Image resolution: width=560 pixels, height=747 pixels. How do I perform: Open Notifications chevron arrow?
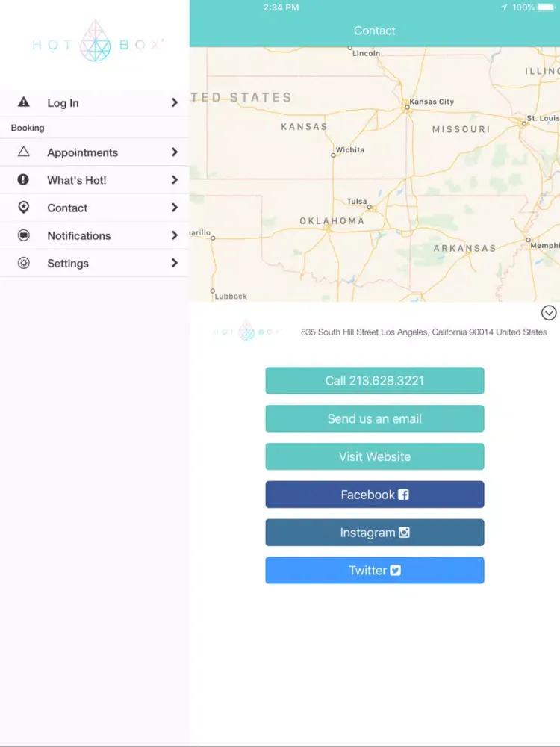pos(174,235)
